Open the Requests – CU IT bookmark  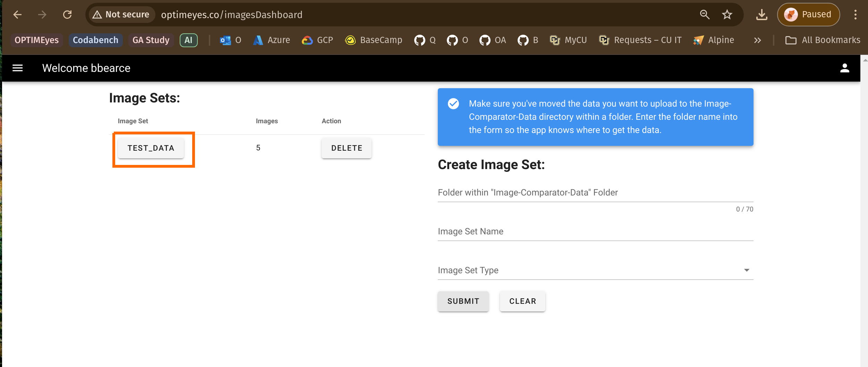pyautogui.click(x=640, y=40)
